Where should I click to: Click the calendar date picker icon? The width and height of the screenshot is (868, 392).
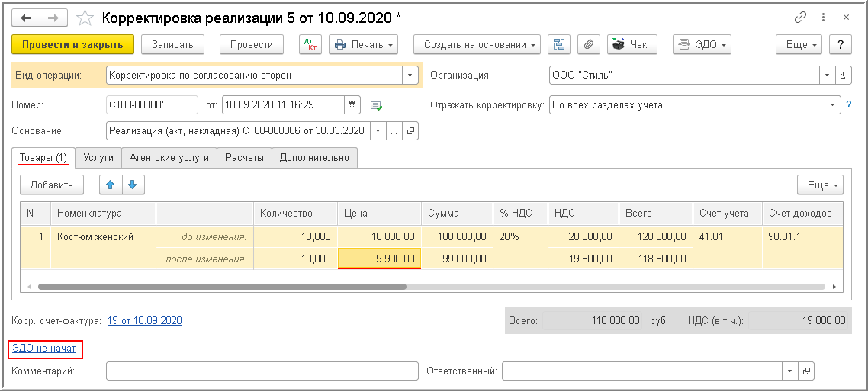(x=352, y=105)
